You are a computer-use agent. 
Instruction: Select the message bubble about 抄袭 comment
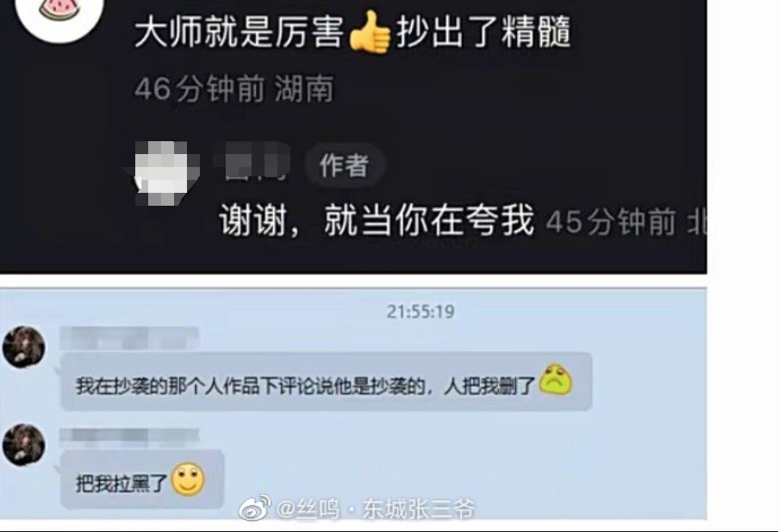326,381
